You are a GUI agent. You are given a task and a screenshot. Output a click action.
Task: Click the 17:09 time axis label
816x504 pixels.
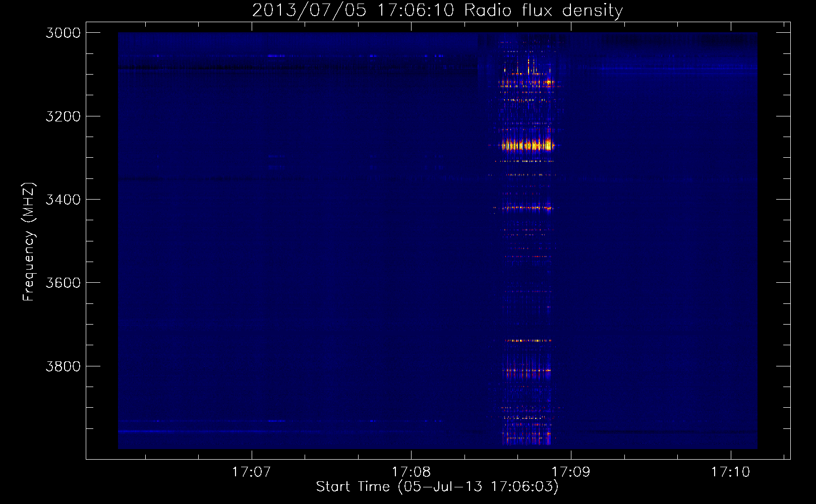click(571, 472)
